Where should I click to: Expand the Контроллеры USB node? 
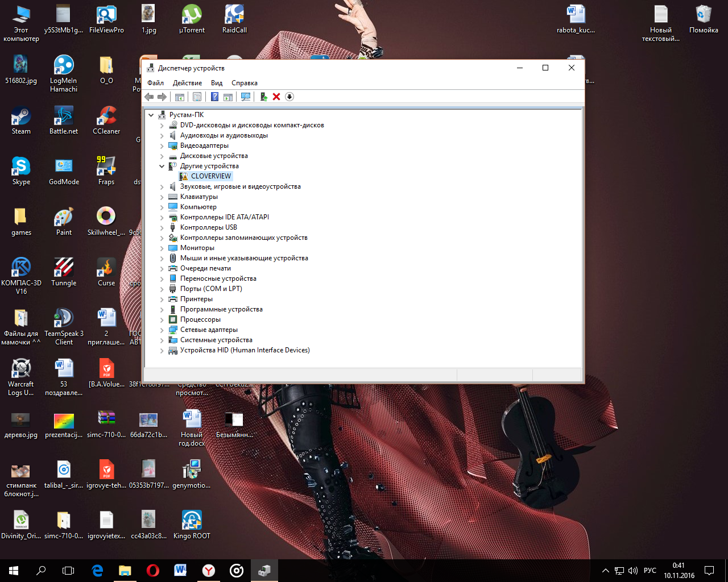162,228
